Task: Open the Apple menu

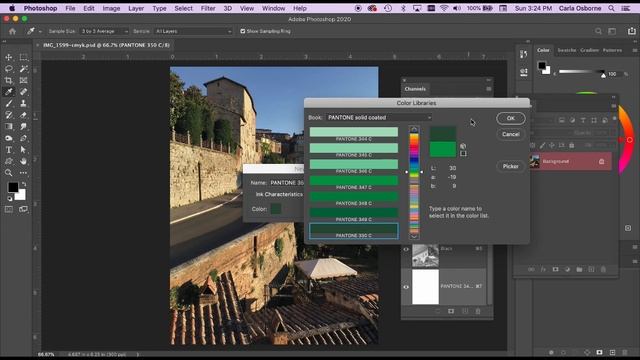Action: tap(12, 8)
